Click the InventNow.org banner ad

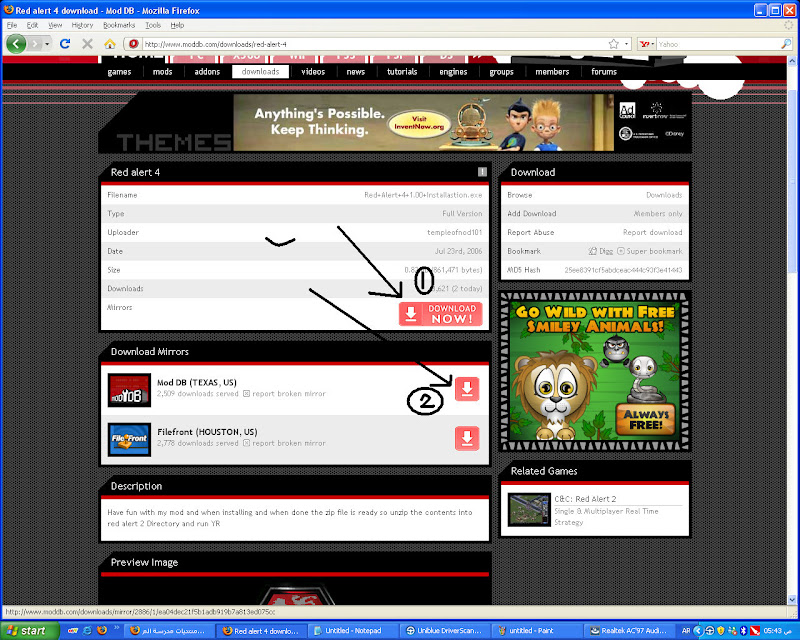423,122
